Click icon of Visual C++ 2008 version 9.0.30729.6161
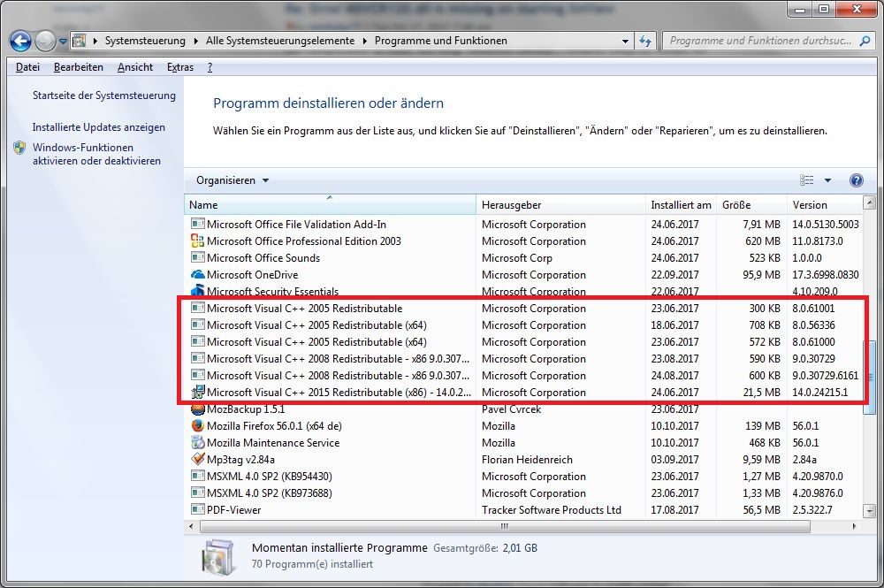Screen dimensions: 884x588 point(197,376)
